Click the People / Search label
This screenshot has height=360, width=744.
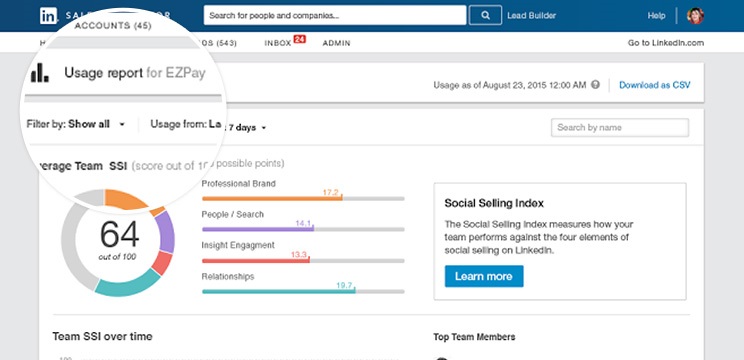pos(232,214)
